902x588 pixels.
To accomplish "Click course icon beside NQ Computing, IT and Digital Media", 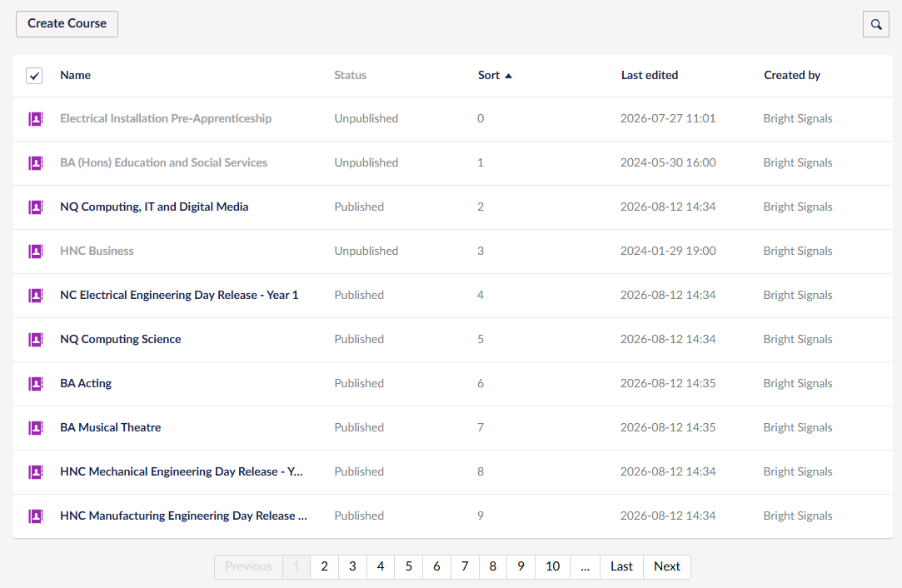I will pos(36,207).
